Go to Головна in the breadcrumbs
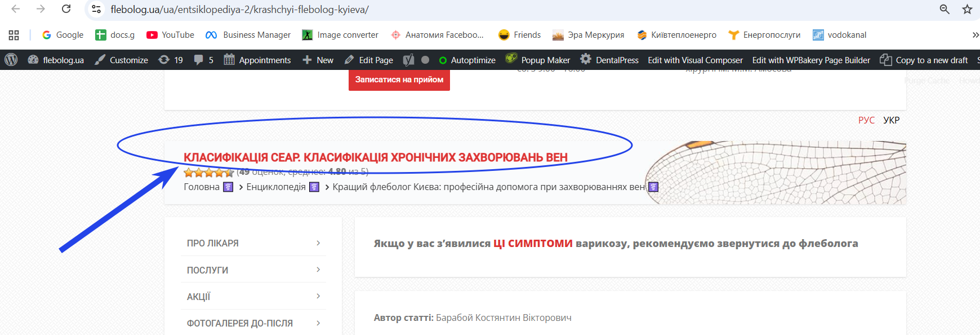This screenshot has height=335, width=980. tap(202, 187)
